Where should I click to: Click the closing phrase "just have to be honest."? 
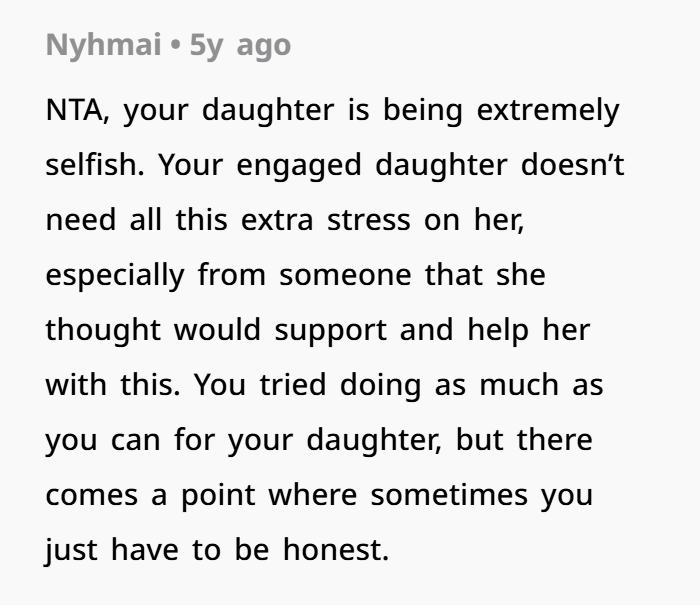pyautogui.click(x=216, y=549)
